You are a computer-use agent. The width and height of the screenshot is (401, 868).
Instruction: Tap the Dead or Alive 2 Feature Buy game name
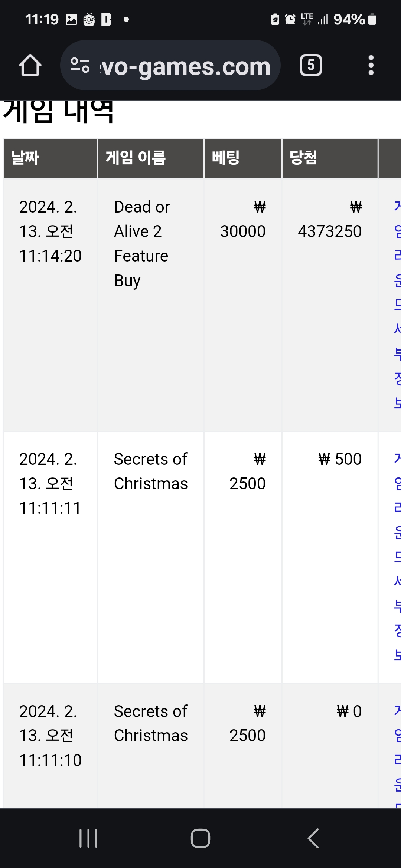click(x=142, y=243)
